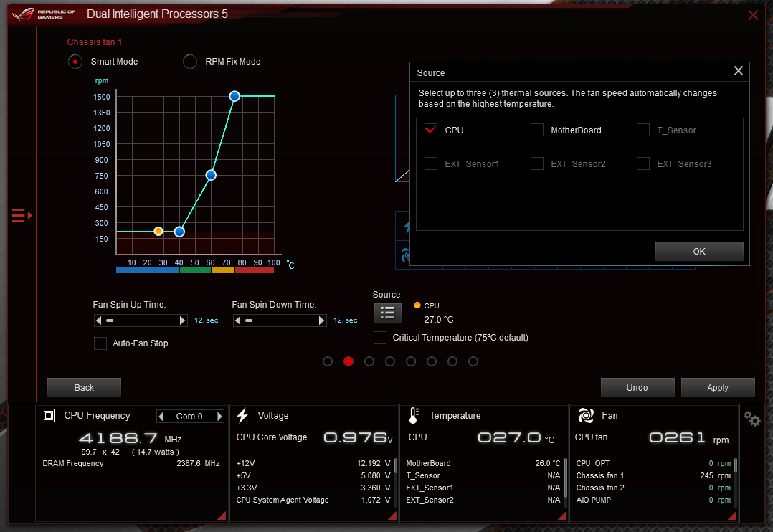Screen dimensions: 773x532
Task: Check the MotherBoard thermal source checkbox
Action: tap(537, 130)
